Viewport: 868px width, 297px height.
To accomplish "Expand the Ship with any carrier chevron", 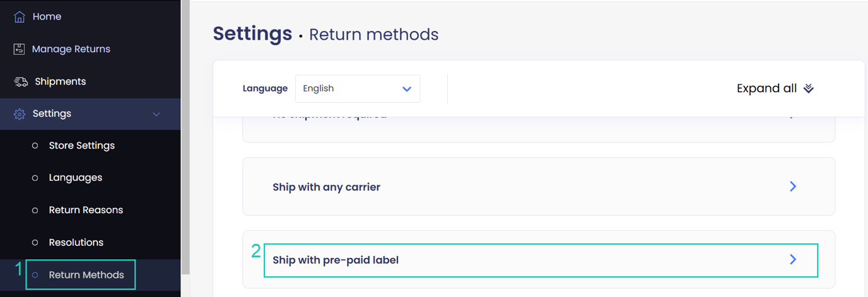I will 793,187.
